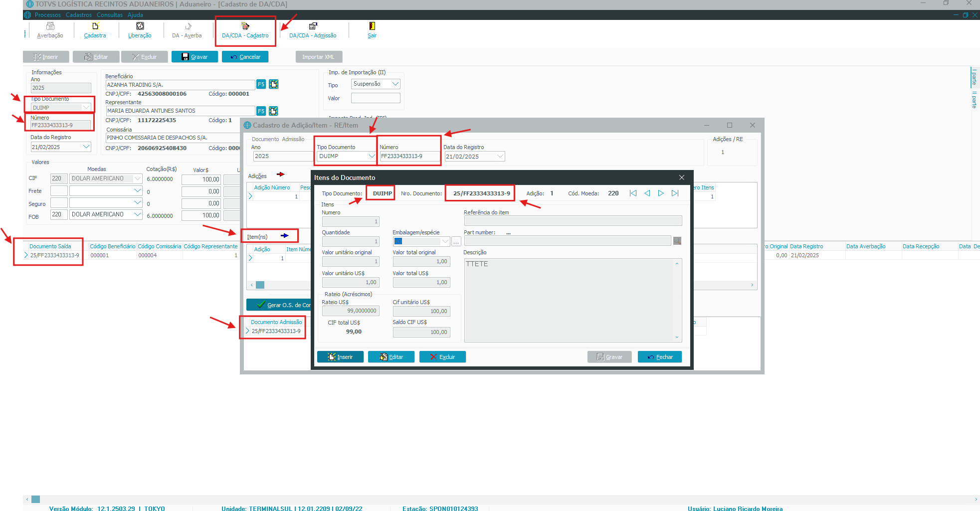
Task: Expand the Documento Admissão 25/FF2333433313-9 row
Action: [x=247, y=331]
